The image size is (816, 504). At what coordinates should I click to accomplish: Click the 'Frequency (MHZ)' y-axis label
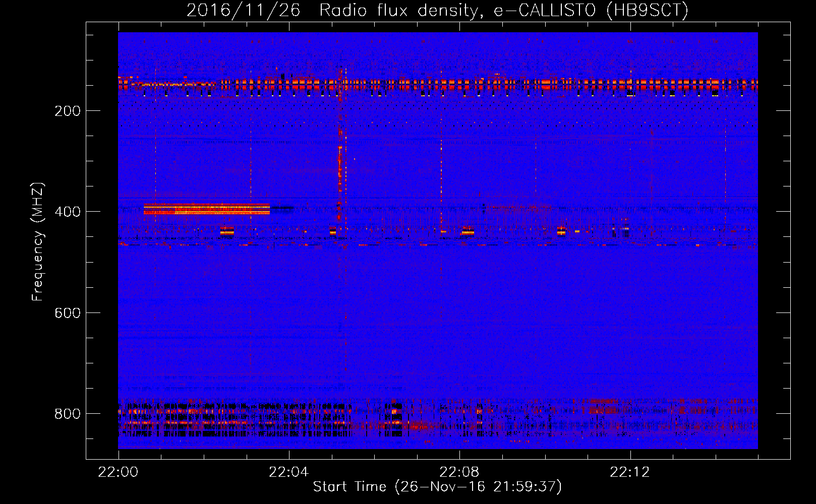click(38, 242)
